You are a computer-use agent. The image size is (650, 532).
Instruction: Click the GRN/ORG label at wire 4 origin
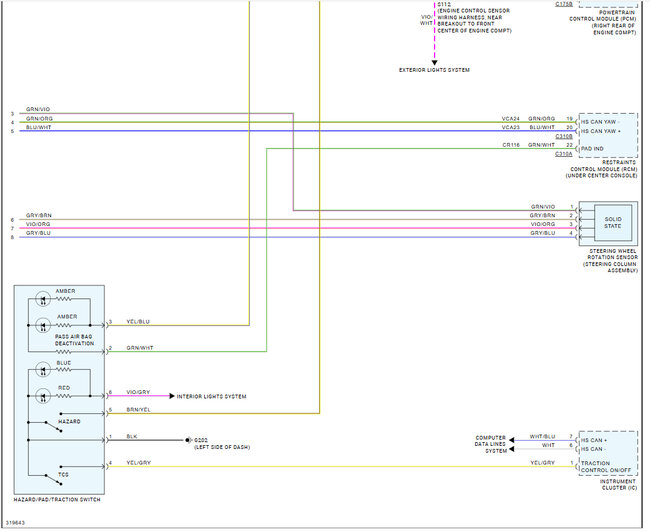tap(39, 119)
